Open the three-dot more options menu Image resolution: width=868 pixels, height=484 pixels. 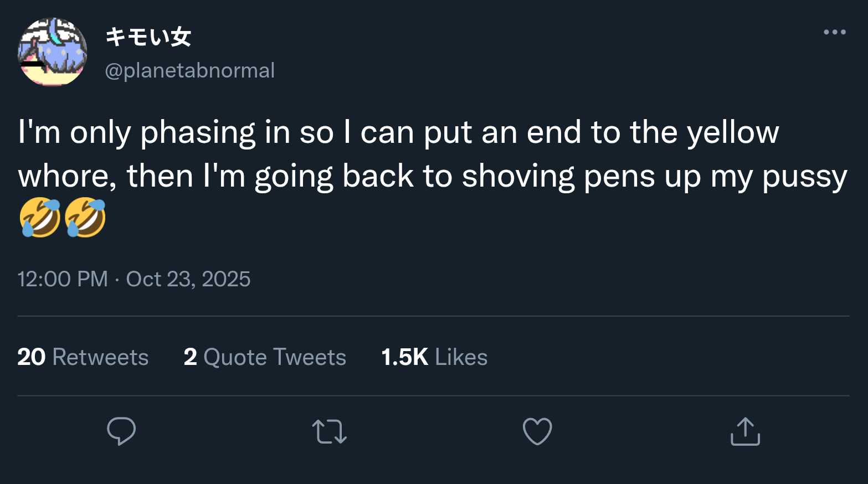[x=834, y=32]
